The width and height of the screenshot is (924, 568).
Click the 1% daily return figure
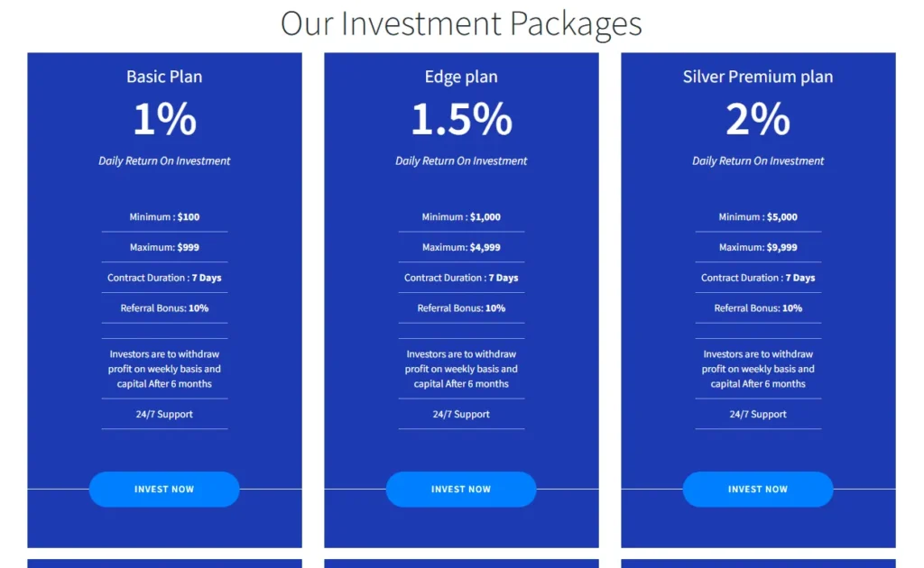pyautogui.click(x=164, y=119)
